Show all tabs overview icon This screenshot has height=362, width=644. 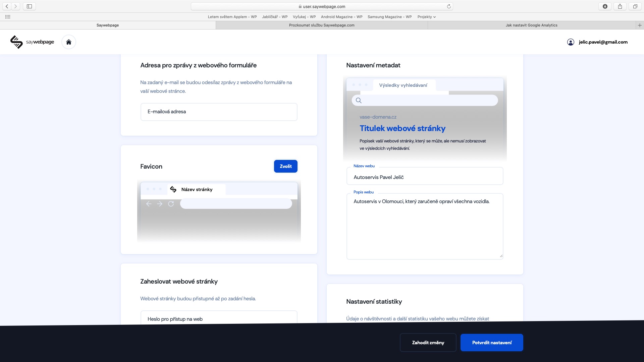tap(635, 6)
